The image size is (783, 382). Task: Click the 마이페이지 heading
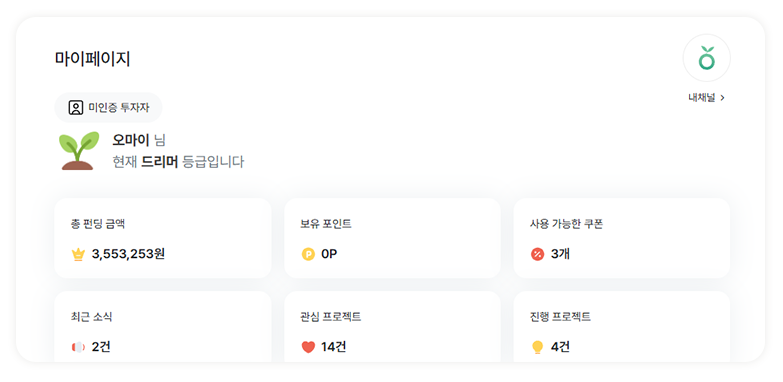pyautogui.click(x=93, y=59)
